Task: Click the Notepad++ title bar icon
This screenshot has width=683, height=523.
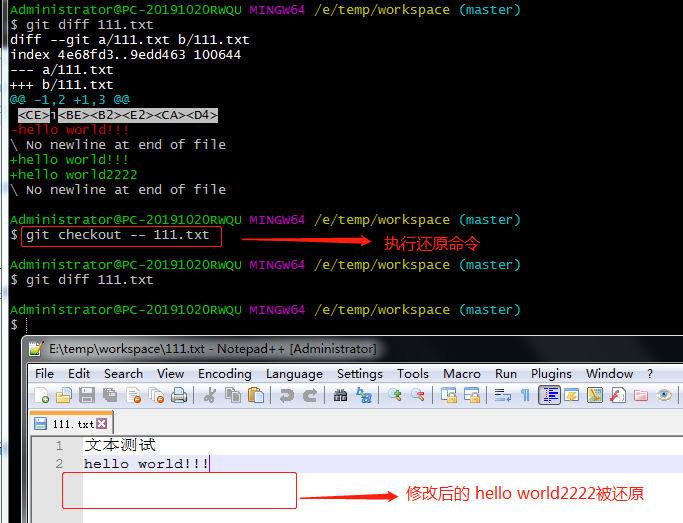Action: click(36, 349)
